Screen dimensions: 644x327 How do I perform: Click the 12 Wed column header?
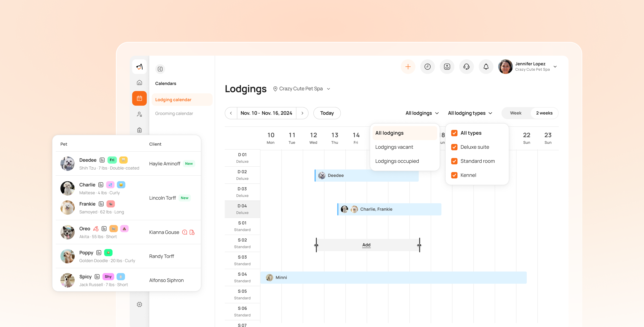[x=313, y=138]
